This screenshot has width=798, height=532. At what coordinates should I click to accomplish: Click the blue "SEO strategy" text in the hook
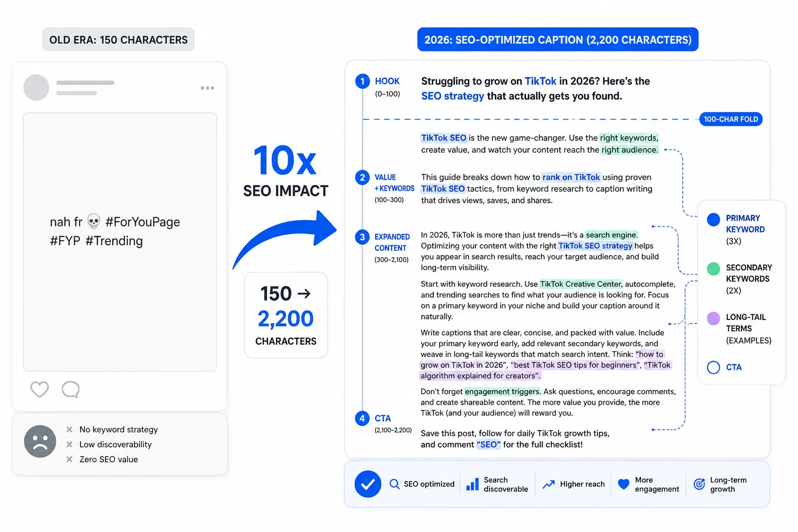(453, 96)
